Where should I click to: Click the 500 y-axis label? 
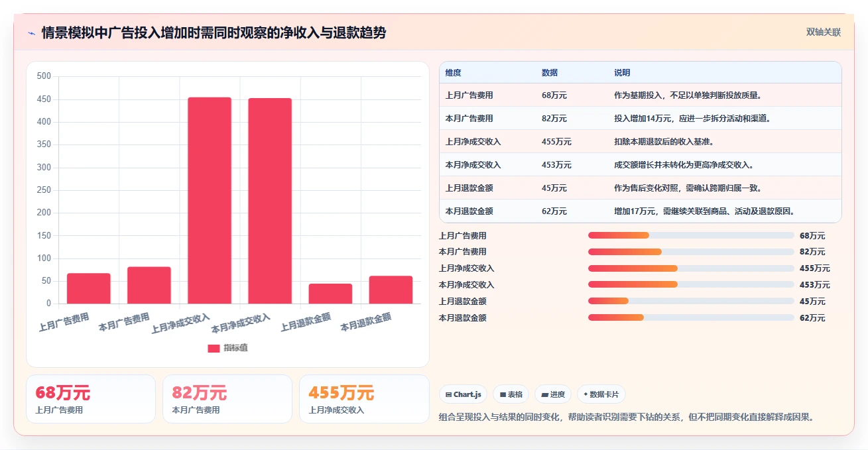click(44, 77)
